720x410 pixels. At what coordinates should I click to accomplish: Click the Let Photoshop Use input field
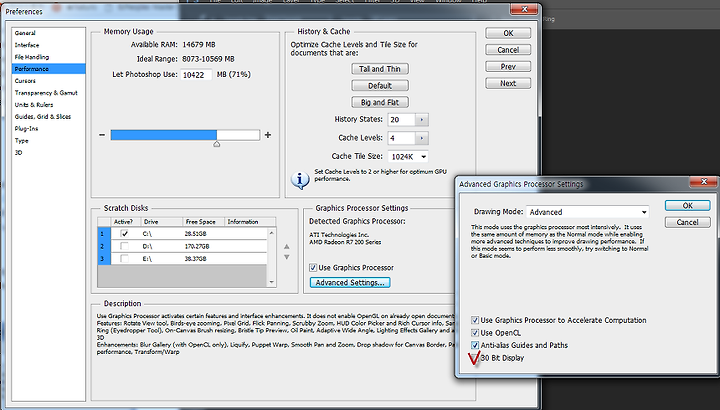pyautogui.click(x=197, y=75)
